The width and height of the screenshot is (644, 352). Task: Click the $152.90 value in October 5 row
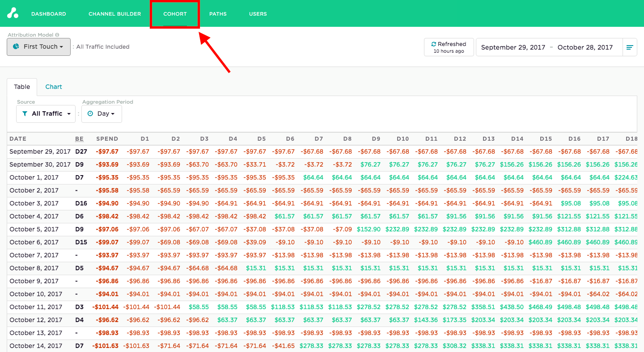(x=369, y=229)
